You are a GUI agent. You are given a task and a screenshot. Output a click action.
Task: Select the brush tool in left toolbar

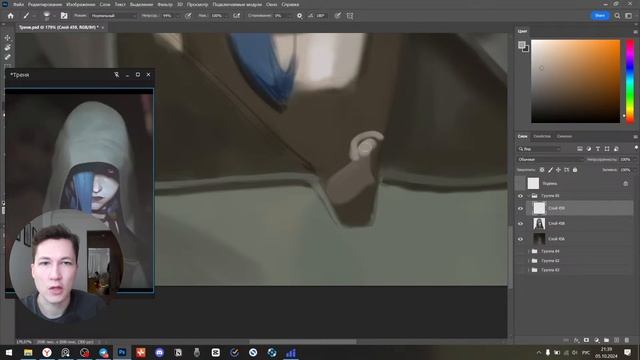[x=7, y=47]
